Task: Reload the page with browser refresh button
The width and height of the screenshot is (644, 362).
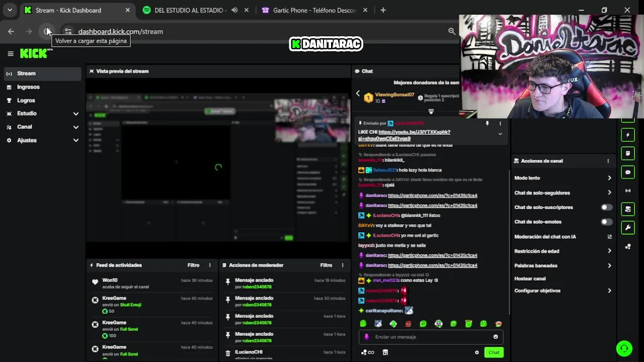Action: tap(47, 31)
